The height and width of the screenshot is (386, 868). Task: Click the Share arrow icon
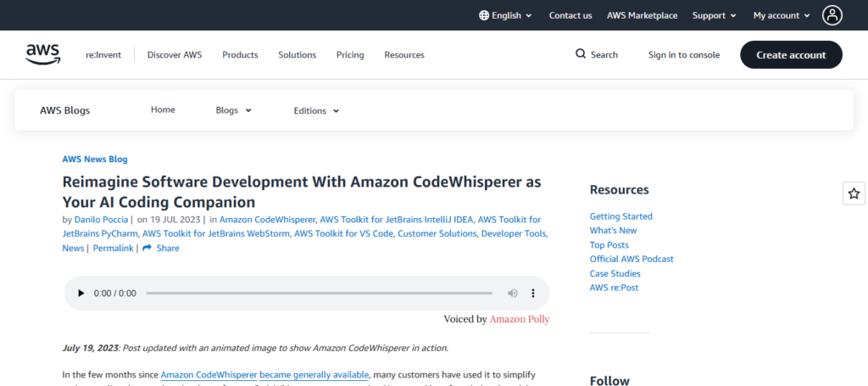147,248
